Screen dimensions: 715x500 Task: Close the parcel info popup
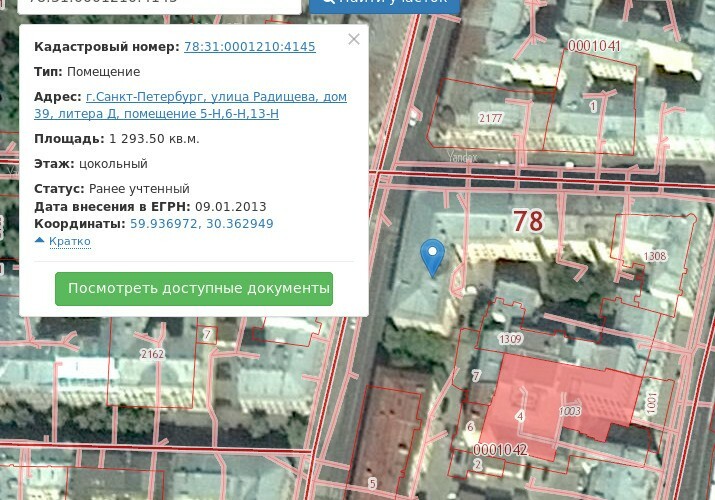tap(353, 40)
